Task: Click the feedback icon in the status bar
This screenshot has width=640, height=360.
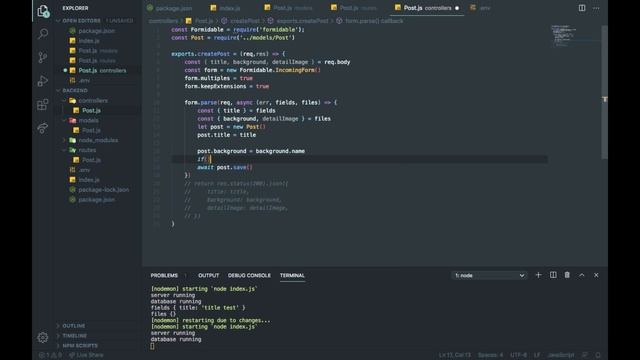Action: pyautogui.click(x=585, y=355)
